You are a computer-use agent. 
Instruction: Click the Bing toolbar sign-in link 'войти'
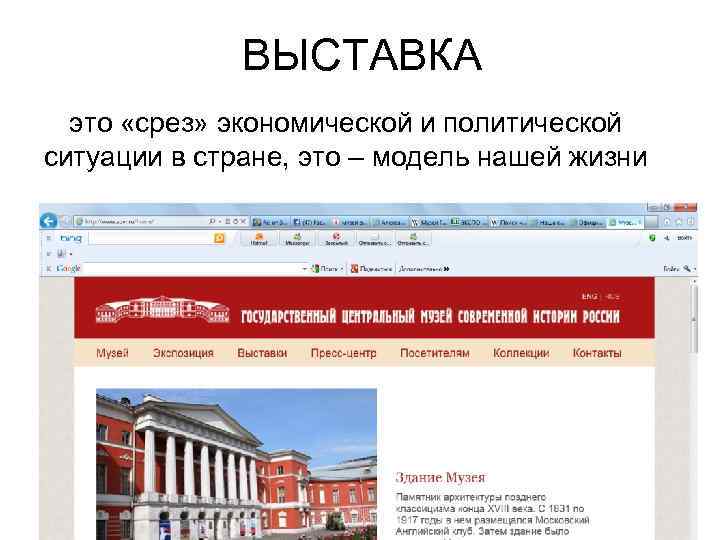[685, 238]
